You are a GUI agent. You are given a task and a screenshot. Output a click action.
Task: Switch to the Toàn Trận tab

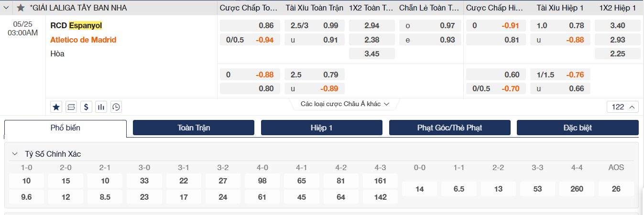tap(194, 128)
